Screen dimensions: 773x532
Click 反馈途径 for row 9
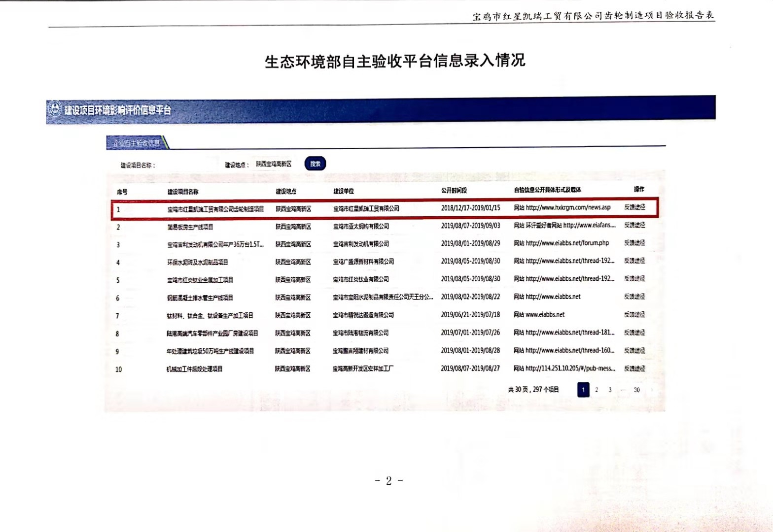point(634,350)
